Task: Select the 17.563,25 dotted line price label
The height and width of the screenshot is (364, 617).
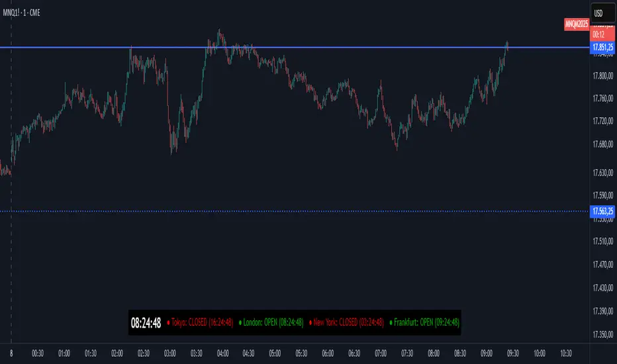Action: [602, 211]
